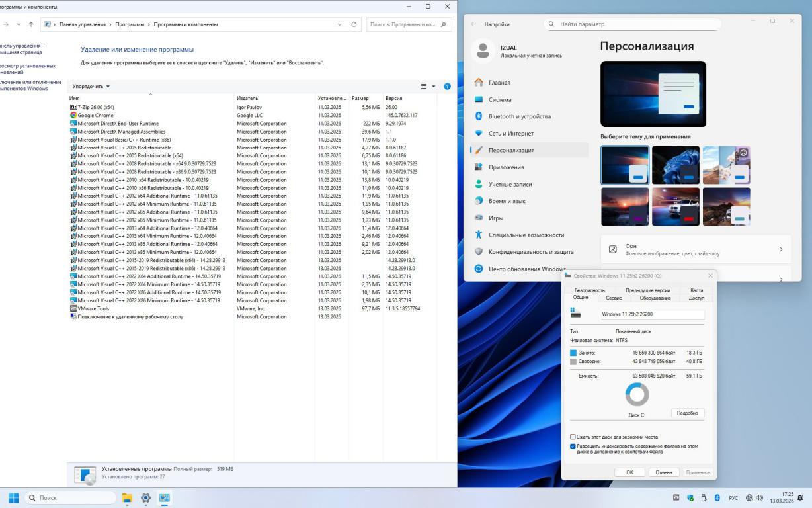Viewport: 812px width, 508px height.
Task: Enable compress this drive checkbox
Action: point(573,437)
